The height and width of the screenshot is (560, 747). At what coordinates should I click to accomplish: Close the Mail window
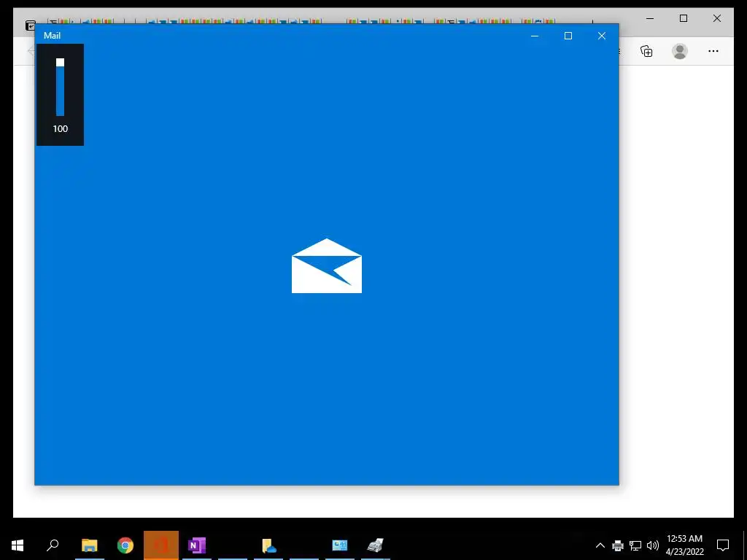coord(602,36)
